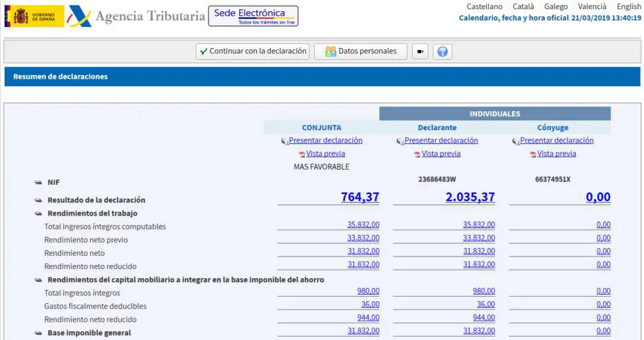Switch language to English

click(x=628, y=7)
